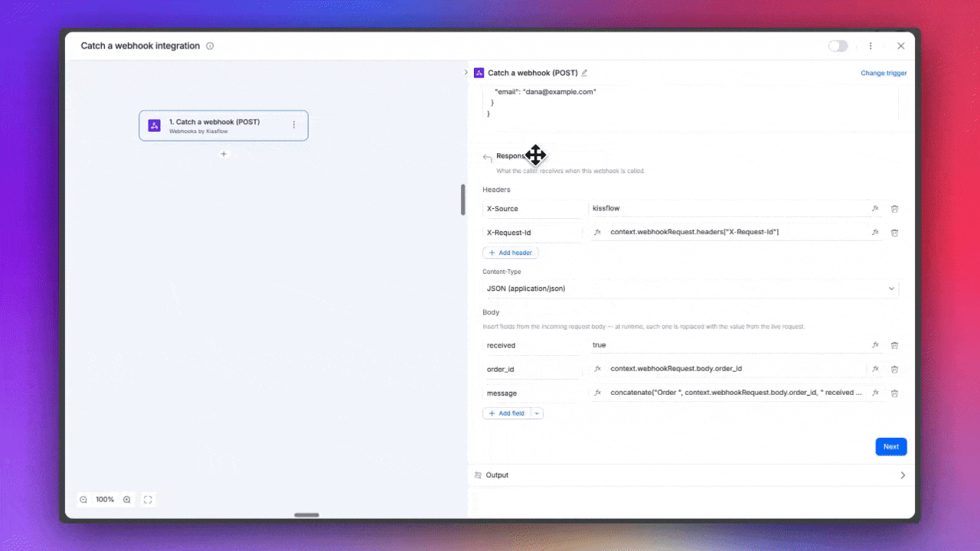Click the Add field button

[507, 413]
